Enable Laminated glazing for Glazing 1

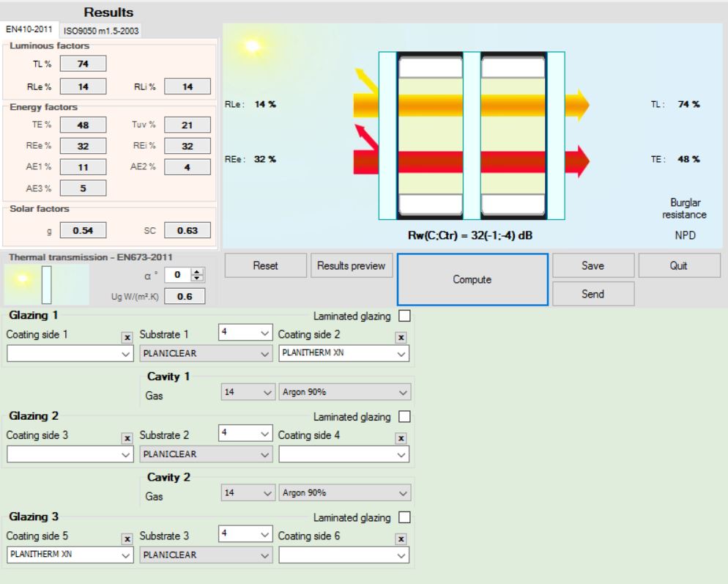click(x=404, y=317)
